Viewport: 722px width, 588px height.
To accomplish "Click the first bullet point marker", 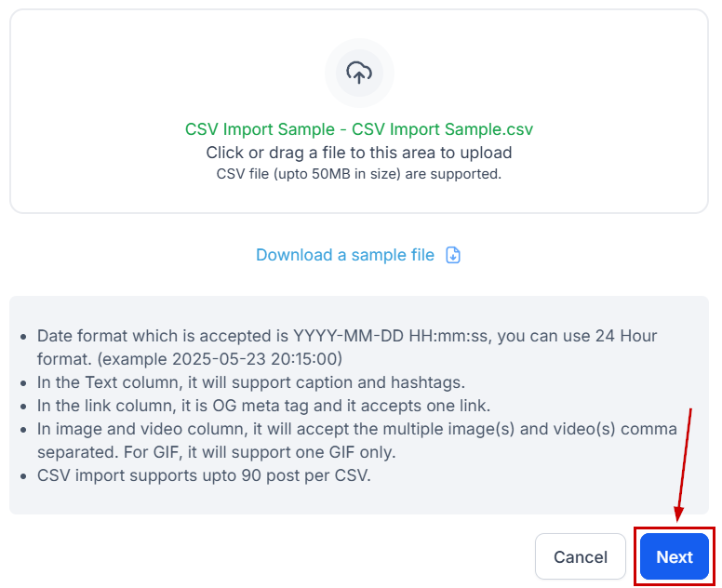I will (x=23, y=336).
